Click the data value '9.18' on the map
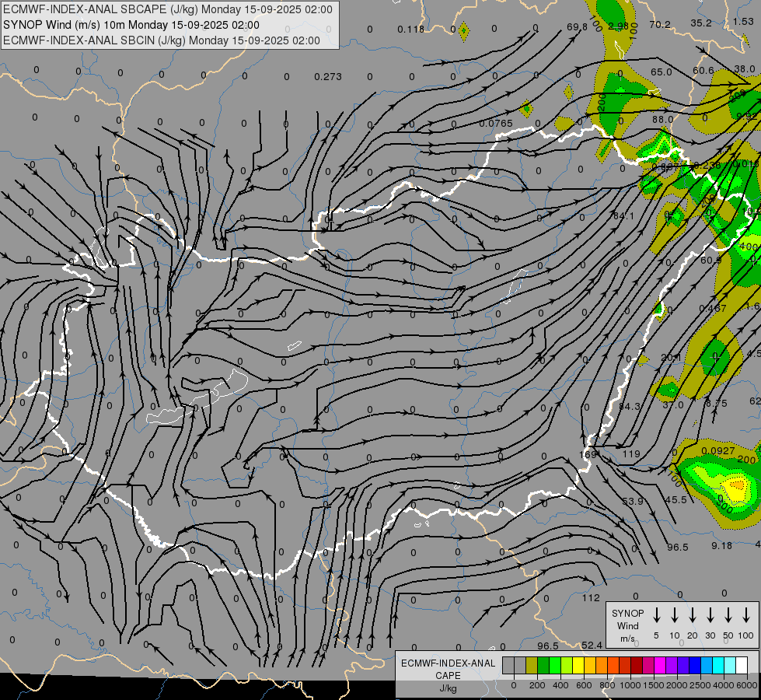The image size is (761, 700). [721, 546]
